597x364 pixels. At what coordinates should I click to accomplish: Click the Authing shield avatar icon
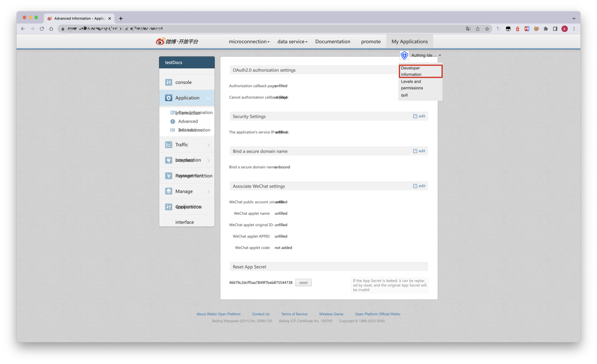pyautogui.click(x=404, y=56)
